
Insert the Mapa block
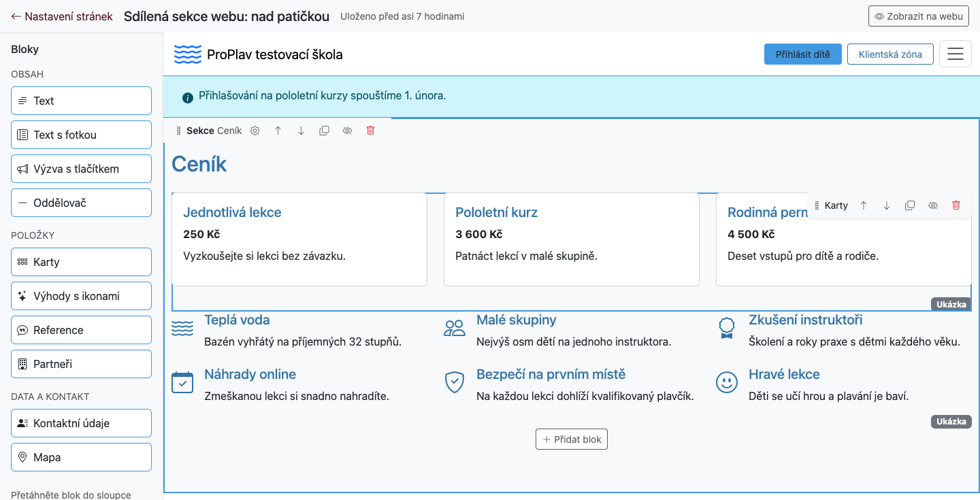tap(81, 457)
